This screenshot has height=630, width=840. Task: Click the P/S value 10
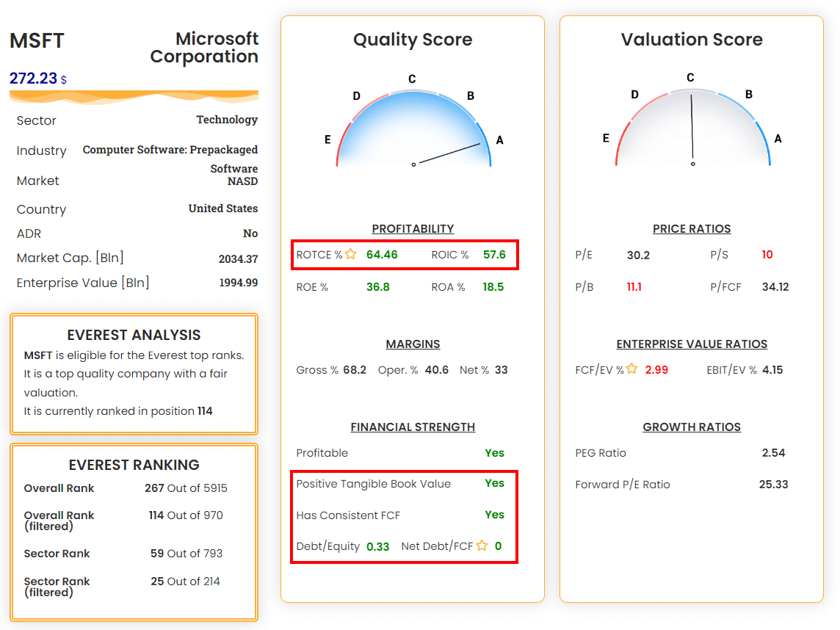click(x=767, y=255)
